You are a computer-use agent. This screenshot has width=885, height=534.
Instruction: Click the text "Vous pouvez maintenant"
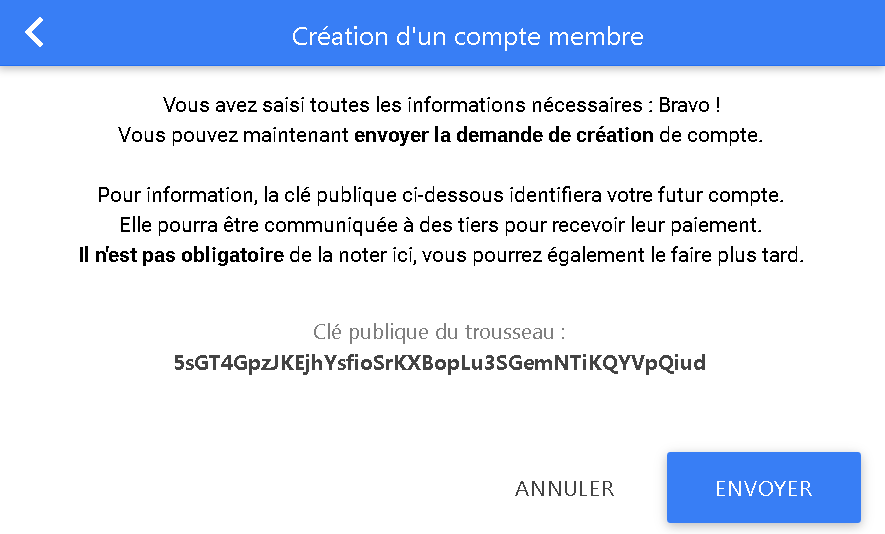click(x=234, y=135)
